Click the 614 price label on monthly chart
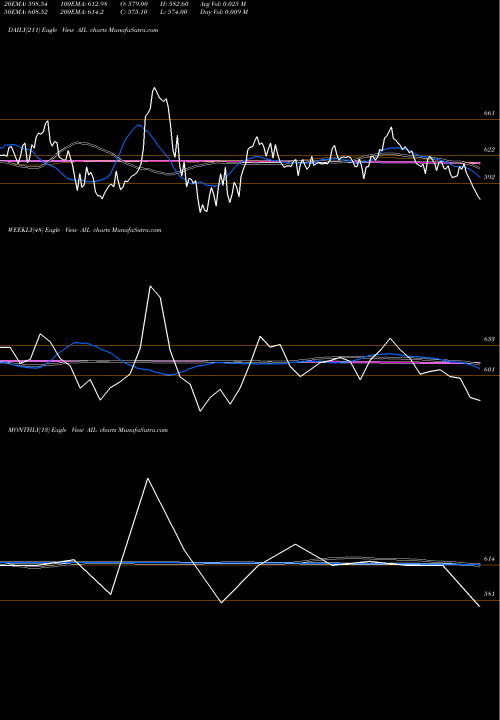This screenshot has height=720, width=500. [x=489, y=559]
